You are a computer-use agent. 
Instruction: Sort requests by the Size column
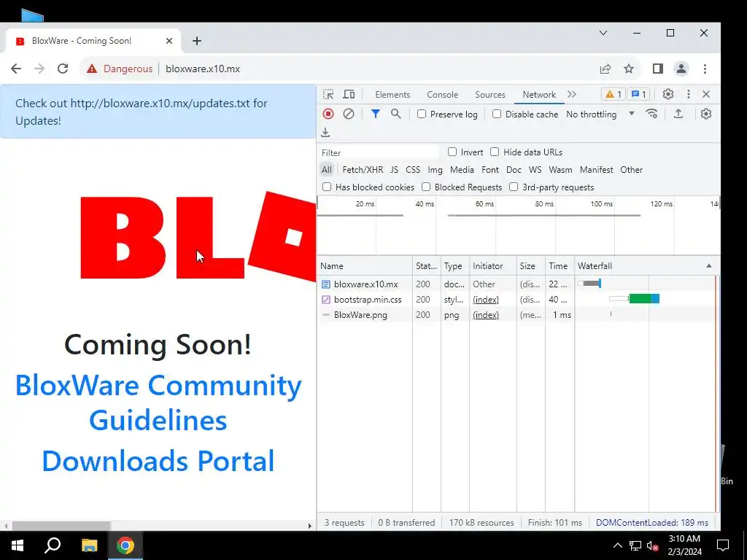pyautogui.click(x=531, y=265)
